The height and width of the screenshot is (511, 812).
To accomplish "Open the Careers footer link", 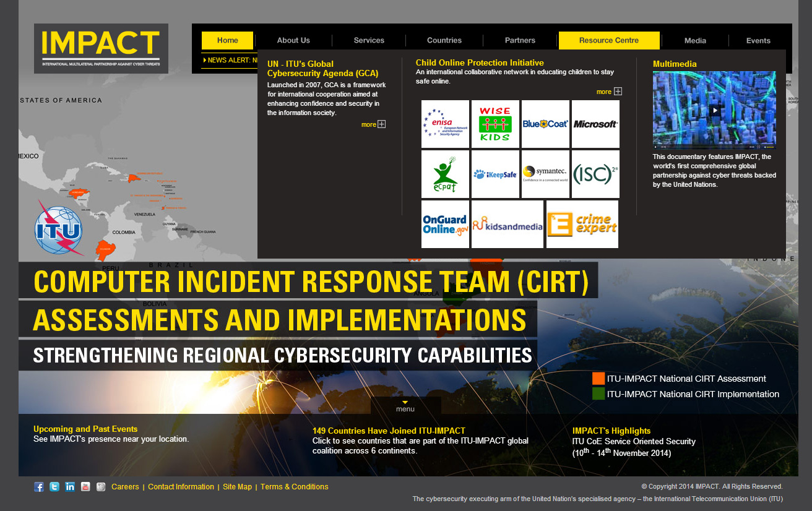I will [125, 487].
